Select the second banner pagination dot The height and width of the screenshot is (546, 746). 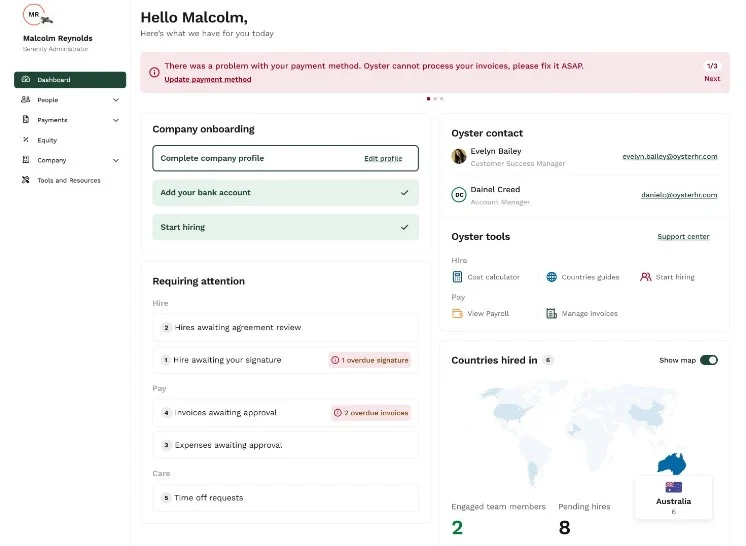pos(435,98)
